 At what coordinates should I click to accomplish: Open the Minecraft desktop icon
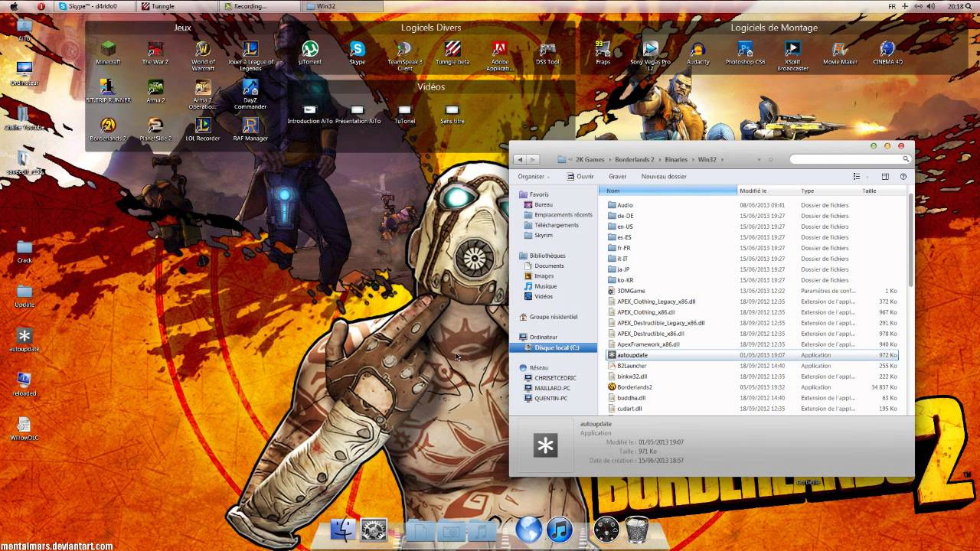[108, 52]
